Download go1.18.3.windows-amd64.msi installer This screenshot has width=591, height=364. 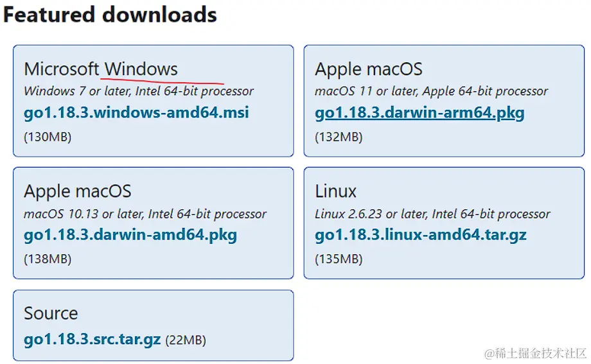(136, 112)
